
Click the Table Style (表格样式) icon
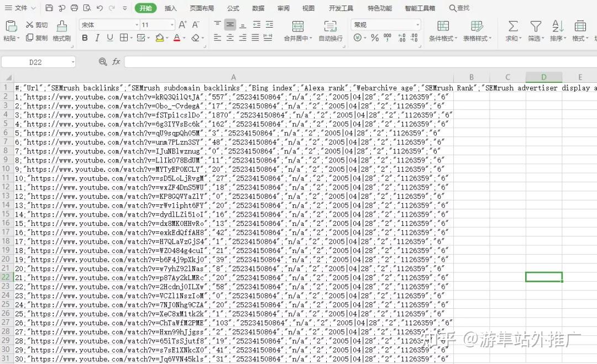476,26
